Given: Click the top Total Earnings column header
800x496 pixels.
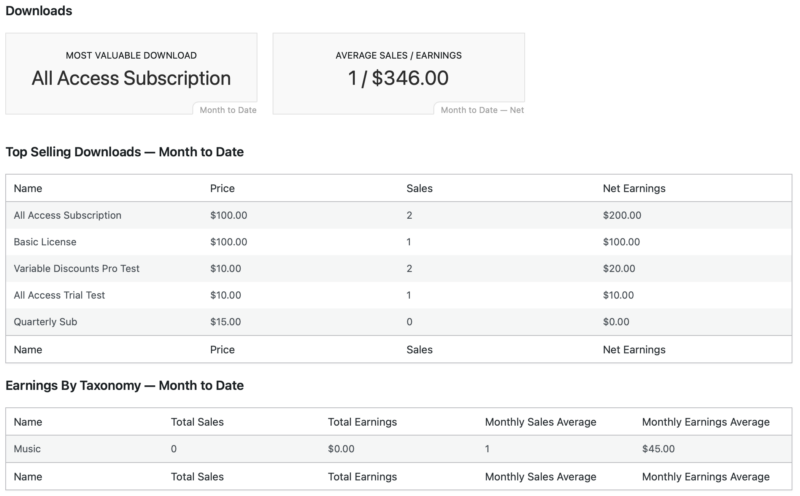Looking at the screenshot, I should click(x=362, y=422).
